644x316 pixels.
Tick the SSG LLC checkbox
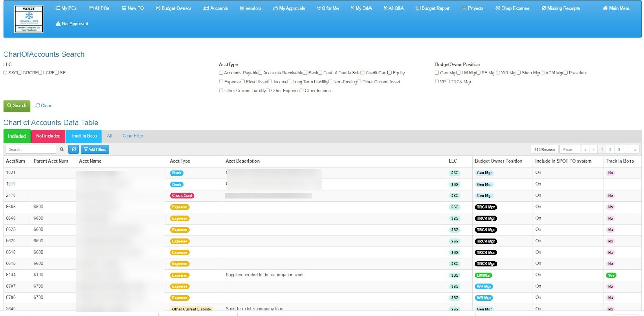[x=5, y=73]
